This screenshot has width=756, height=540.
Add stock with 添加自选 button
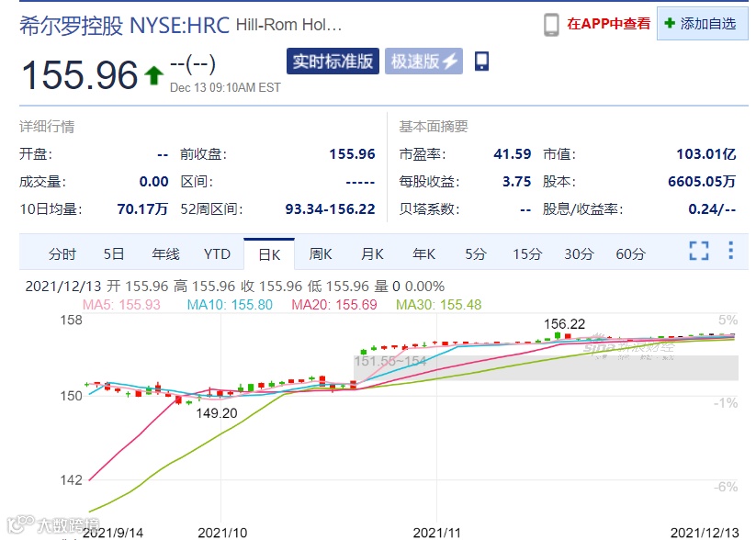click(x=703, y=23)
